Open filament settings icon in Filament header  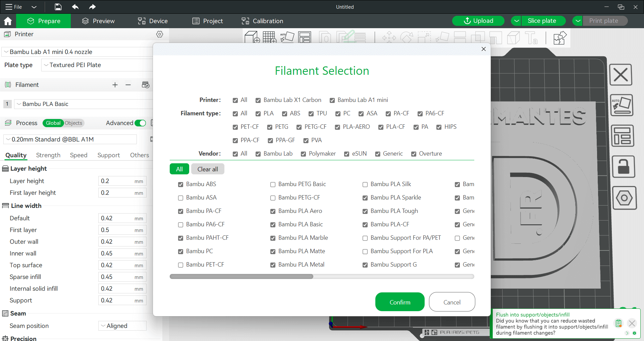146,85
